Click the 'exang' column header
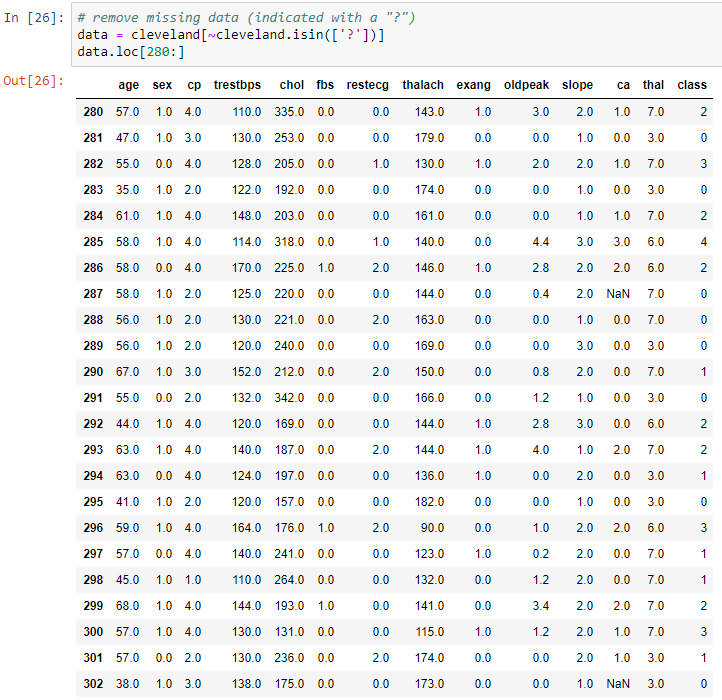The width and height of the screenshot is (722, 700). click(473, 85)
